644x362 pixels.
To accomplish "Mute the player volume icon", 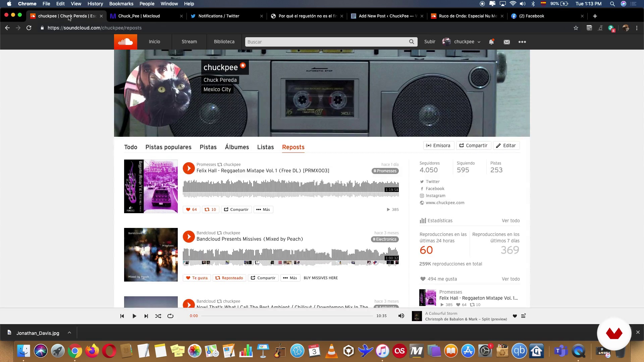I will click(401, 316).
